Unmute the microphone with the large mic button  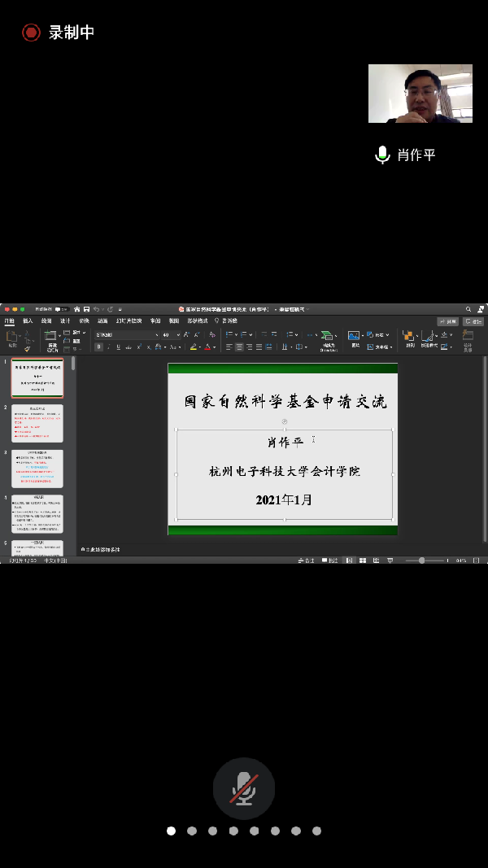[x=244, y=788]
